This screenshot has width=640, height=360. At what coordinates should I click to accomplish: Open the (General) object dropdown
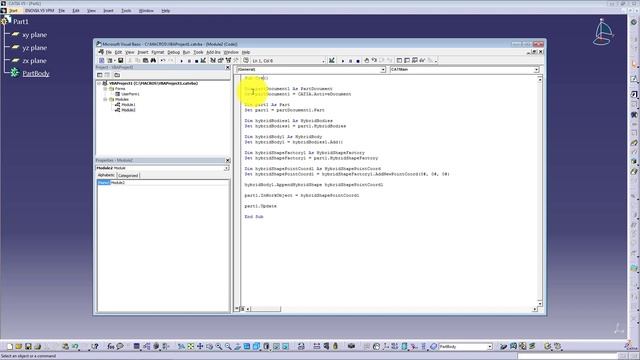click(x=383, y=70)
